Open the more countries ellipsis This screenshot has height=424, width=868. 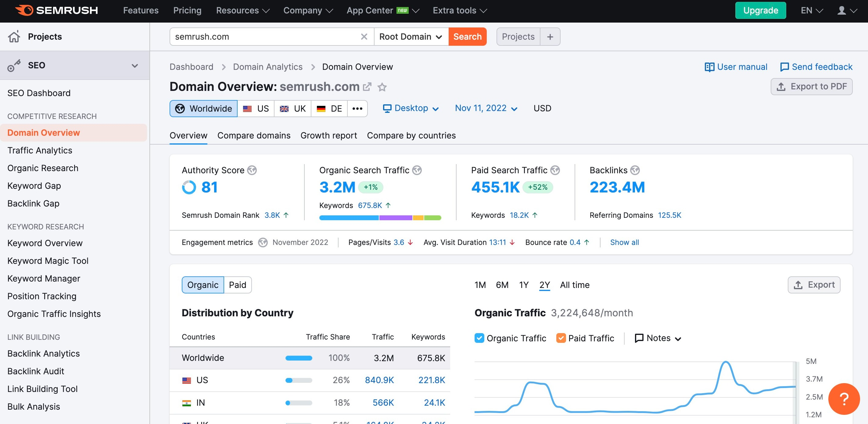pos(357,109)
